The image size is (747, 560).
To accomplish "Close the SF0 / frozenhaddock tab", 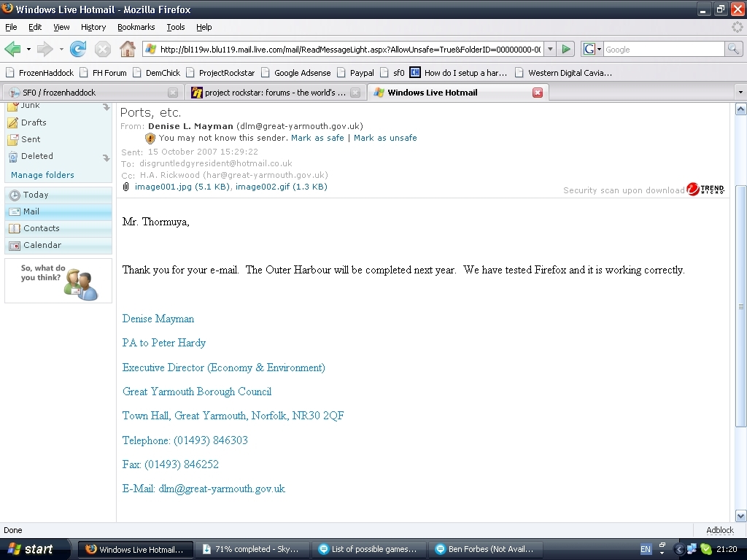I will [173, 93].
